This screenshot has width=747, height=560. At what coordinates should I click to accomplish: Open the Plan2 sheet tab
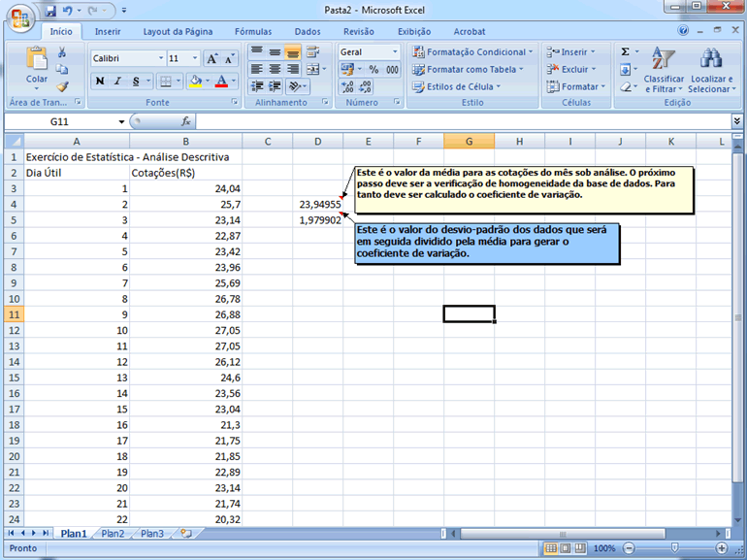(113, 534)
